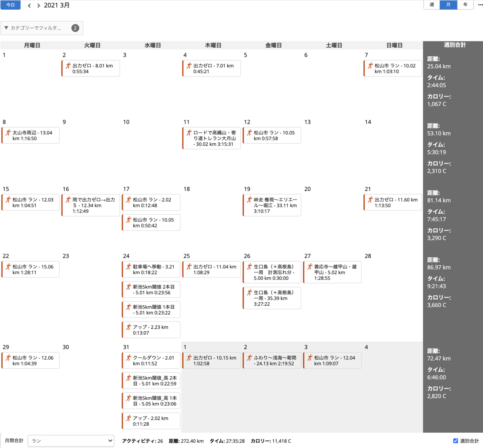The width and height of the screenshot is (483, 448).
Task: Click run icon of 生口島 5.00 km
Action: (249, 266)
